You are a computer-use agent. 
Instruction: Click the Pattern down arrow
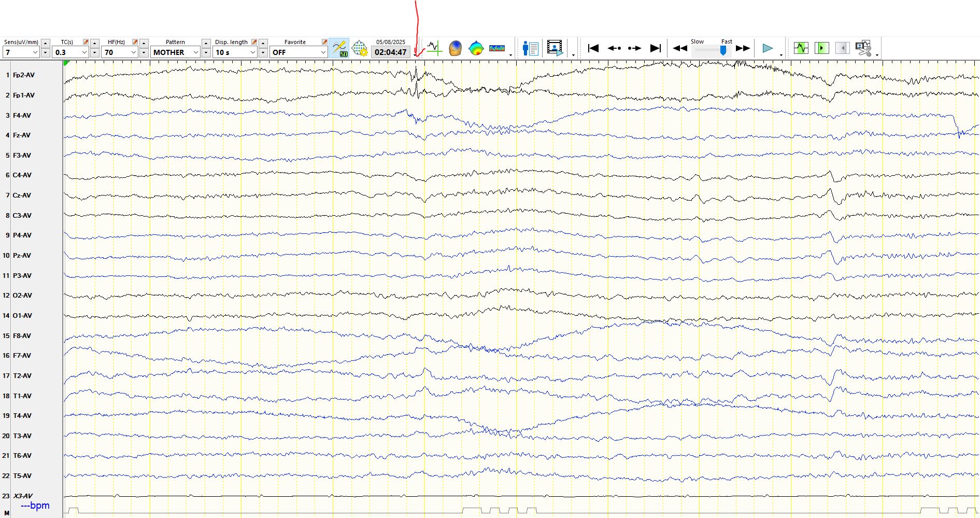[x=206, y=52]
